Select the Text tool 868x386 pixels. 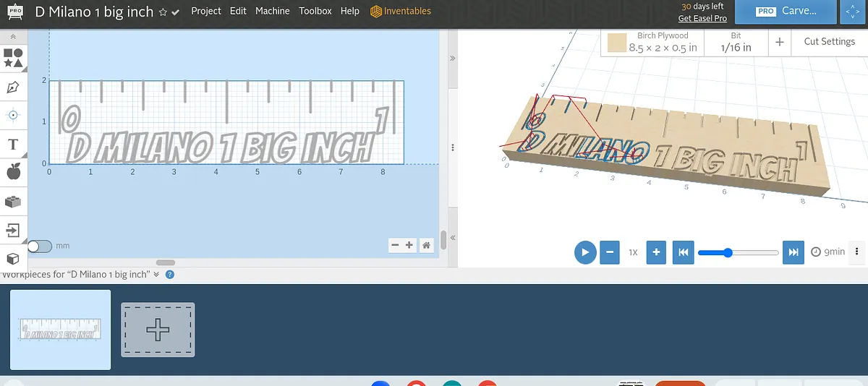(x=13, y=145)
